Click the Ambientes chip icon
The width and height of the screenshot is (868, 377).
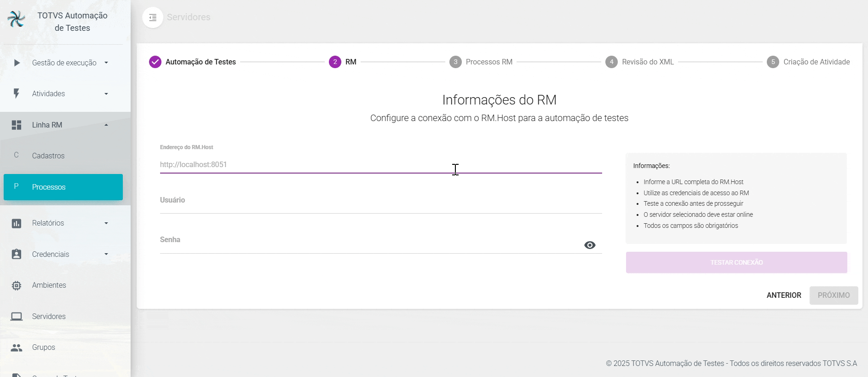tap(17, 285)
